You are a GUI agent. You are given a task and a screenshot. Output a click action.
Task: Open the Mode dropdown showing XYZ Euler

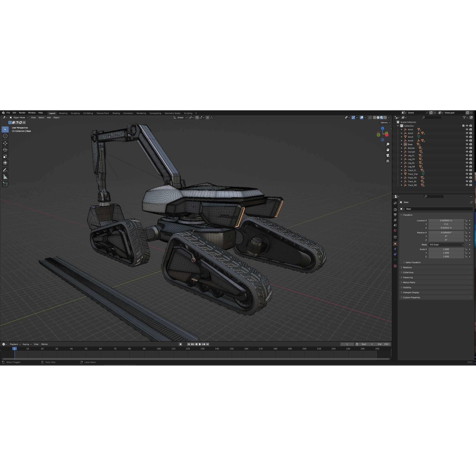(446, 245)
